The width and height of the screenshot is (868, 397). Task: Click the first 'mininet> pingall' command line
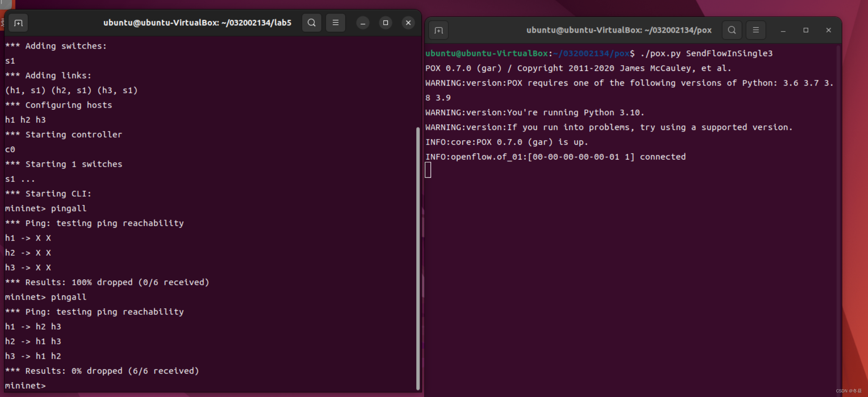click(x=46, y=208)
